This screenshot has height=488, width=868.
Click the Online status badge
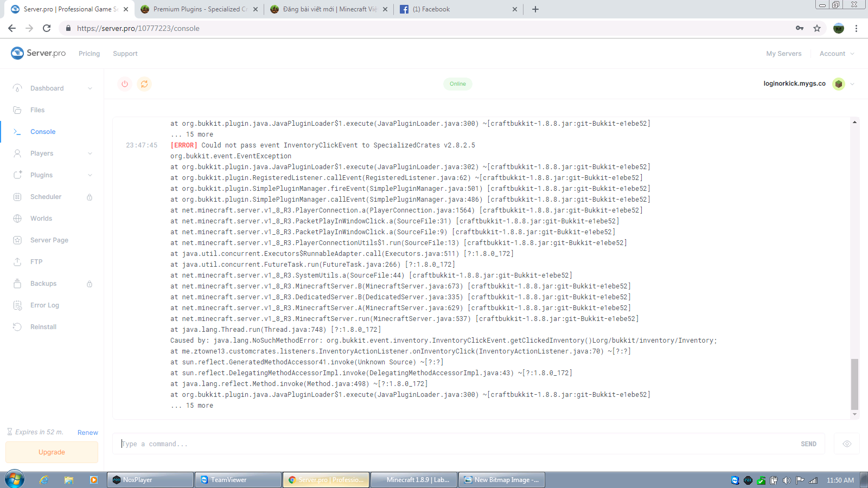tap(458, 84)
